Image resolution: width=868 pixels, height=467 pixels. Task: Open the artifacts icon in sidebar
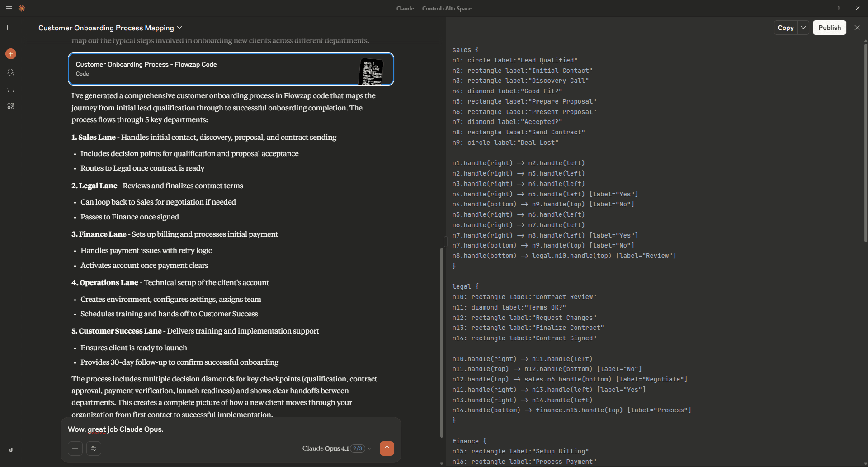pyautogui.click(x=11, y=106)
